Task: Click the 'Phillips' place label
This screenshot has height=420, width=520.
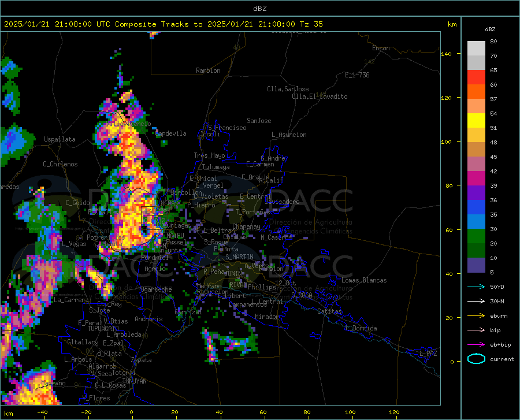Action: pyautogui.click(x=262, y=287)
